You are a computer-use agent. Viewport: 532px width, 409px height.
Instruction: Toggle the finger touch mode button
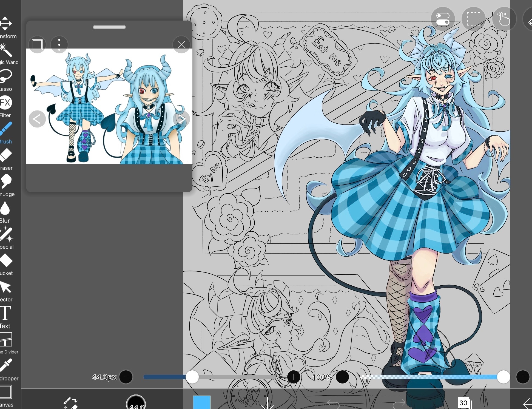(x=504, y=19)
